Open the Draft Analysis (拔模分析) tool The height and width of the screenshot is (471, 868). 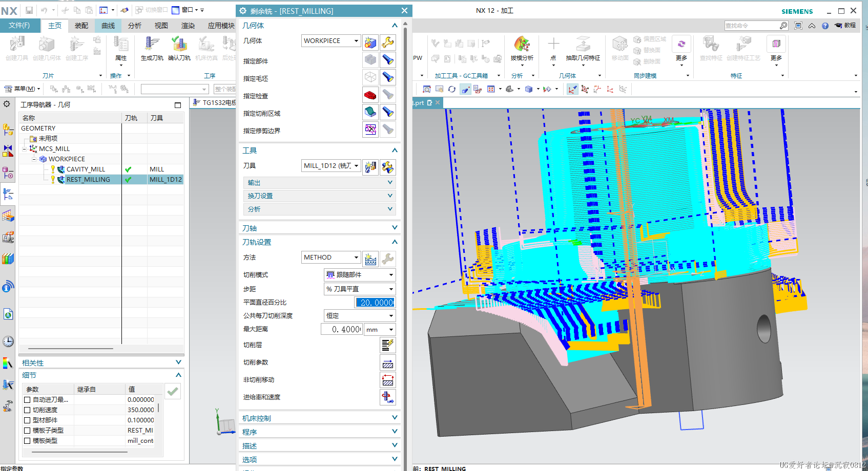click(522, 44)
